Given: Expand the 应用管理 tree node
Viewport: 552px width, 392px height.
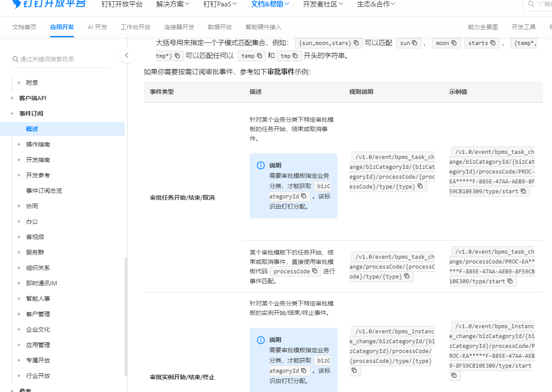Looking at the screenshot, I should click(x=19, y=345).
